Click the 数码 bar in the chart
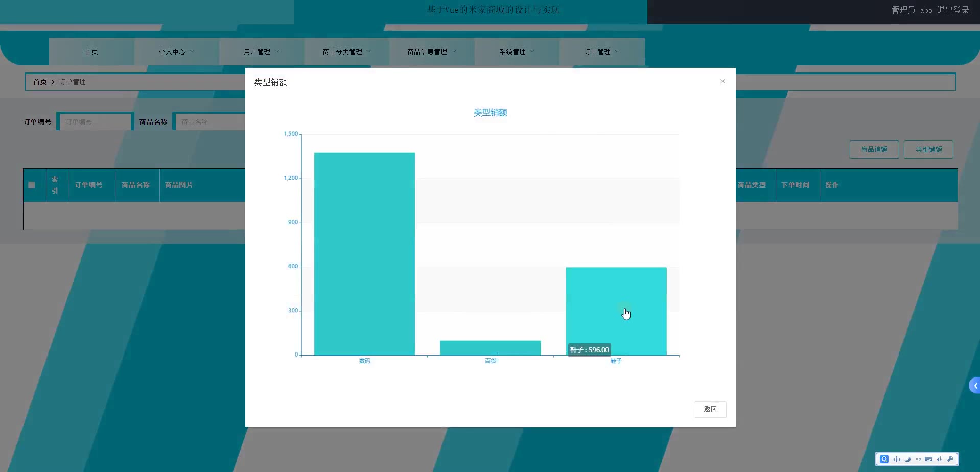 [x=364, y=254]
